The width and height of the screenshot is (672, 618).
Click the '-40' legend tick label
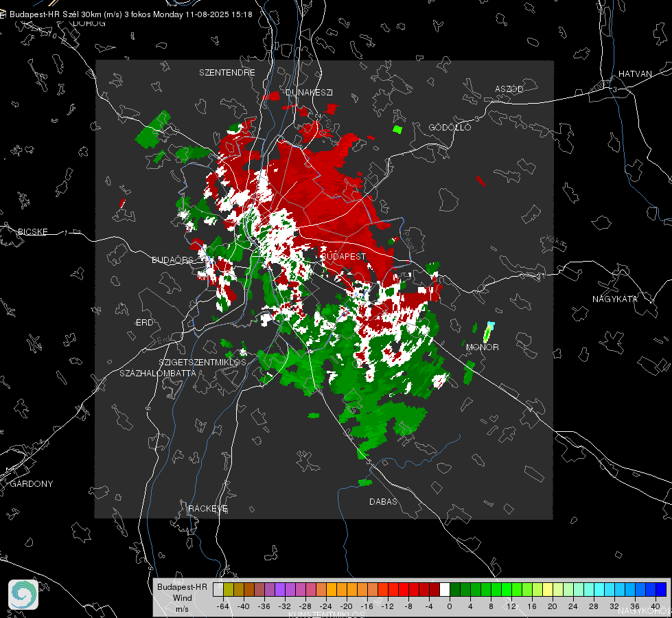(x=244, y=606)
